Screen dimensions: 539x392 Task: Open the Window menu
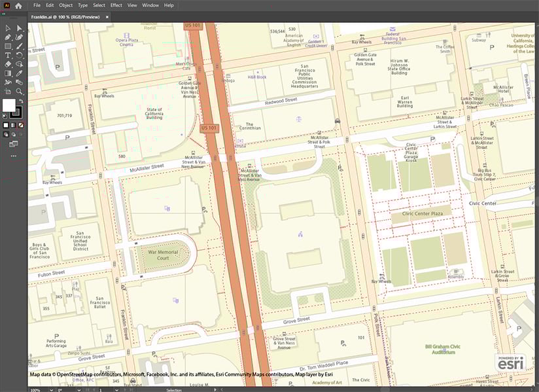coord(150,5)
